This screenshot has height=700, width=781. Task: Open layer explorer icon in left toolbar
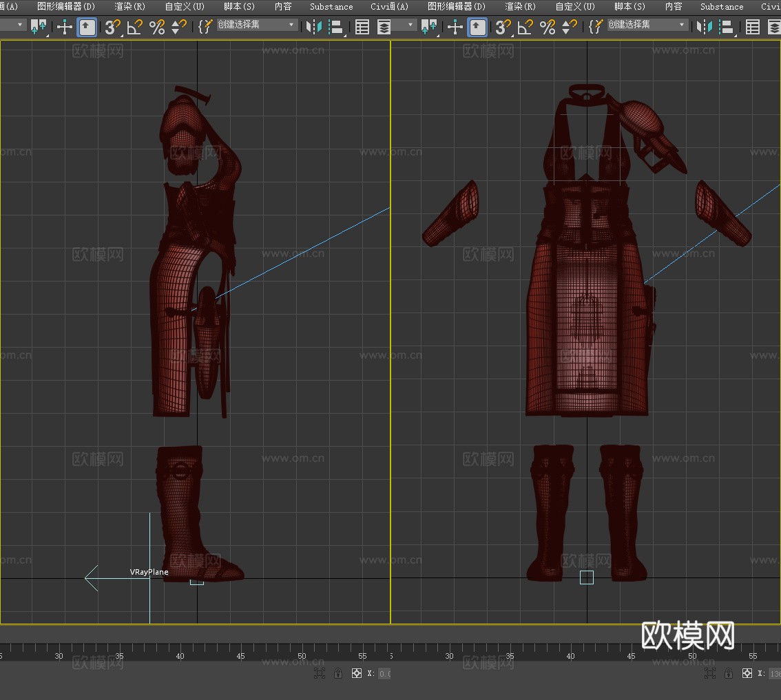click(384, 27)
